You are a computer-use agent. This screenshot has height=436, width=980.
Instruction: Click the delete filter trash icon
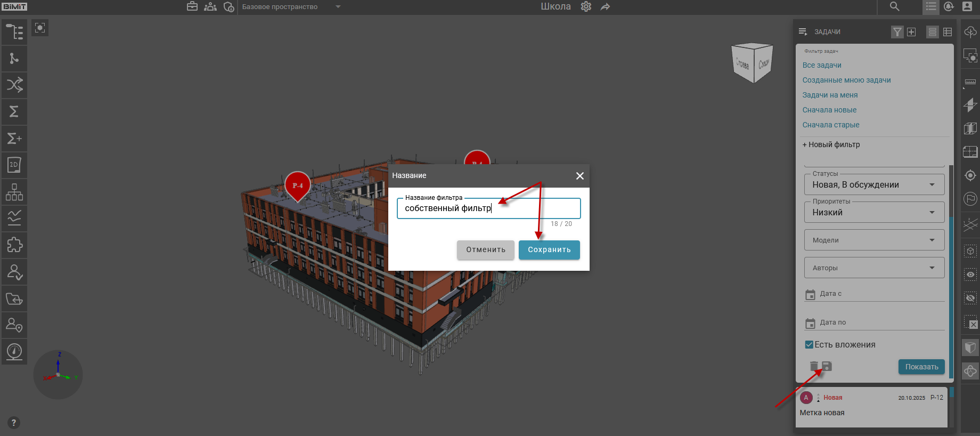814,366
